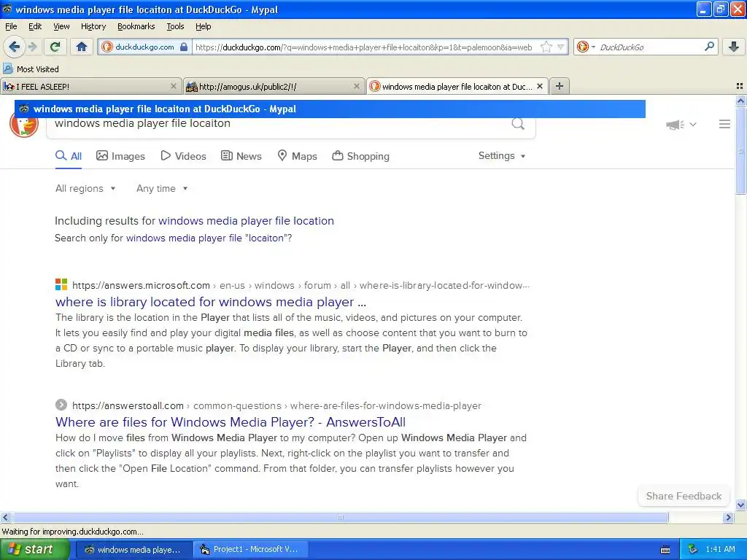Reload the current page
The height and width of the screenshot is (560, 747).
[55, 47]
